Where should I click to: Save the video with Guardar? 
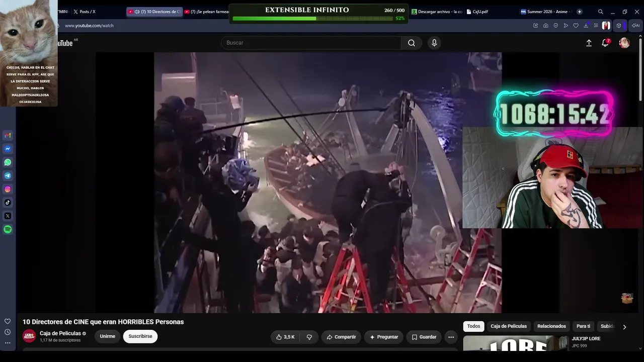(424, 337)
